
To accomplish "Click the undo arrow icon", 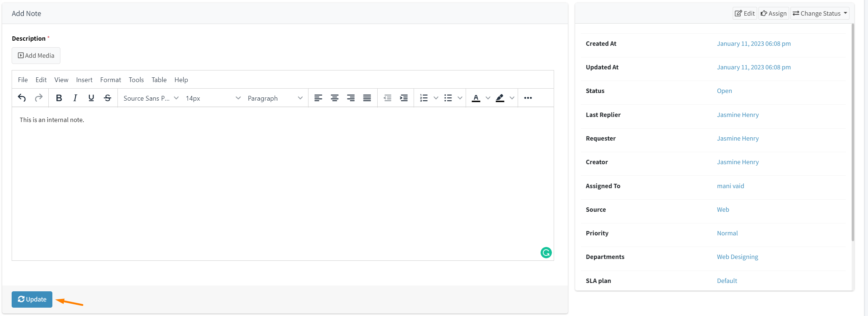I will pos(22,98).
